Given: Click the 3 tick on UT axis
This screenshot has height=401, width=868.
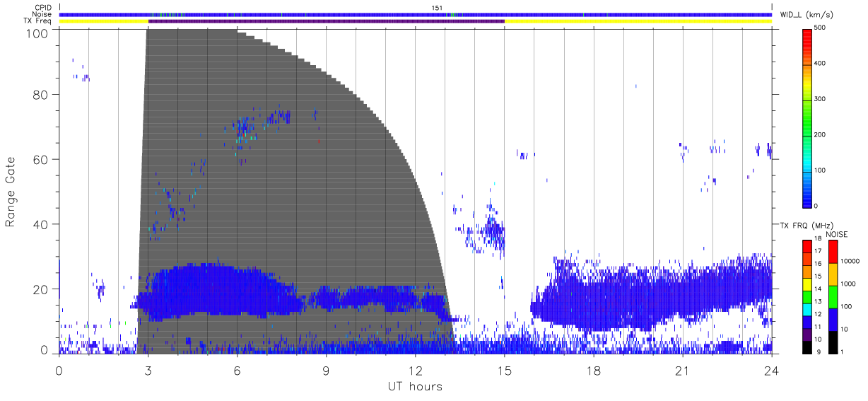Looking at the screenshot, I should [x=148, y=370].
